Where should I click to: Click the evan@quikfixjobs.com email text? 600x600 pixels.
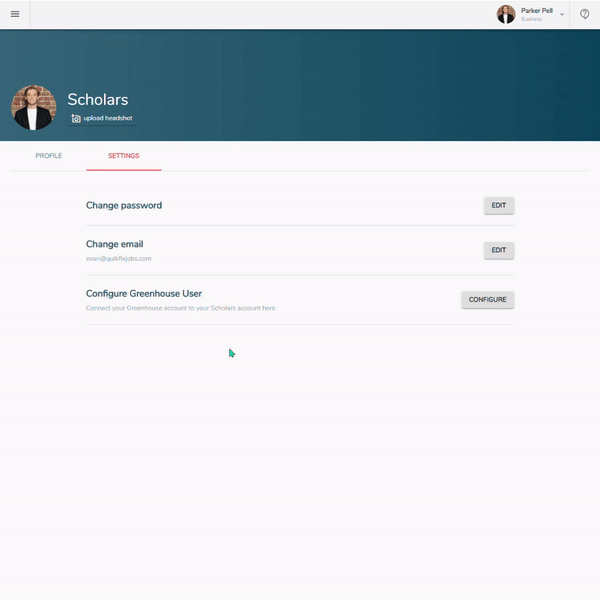click(119, 259)
